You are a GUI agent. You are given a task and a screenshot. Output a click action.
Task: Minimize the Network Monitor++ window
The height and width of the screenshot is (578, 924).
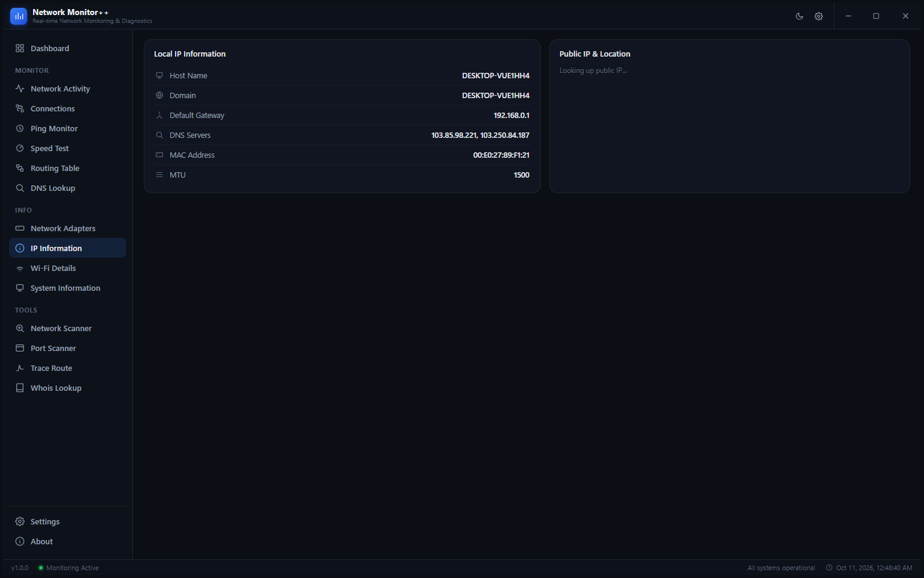[x=848, y=16]
